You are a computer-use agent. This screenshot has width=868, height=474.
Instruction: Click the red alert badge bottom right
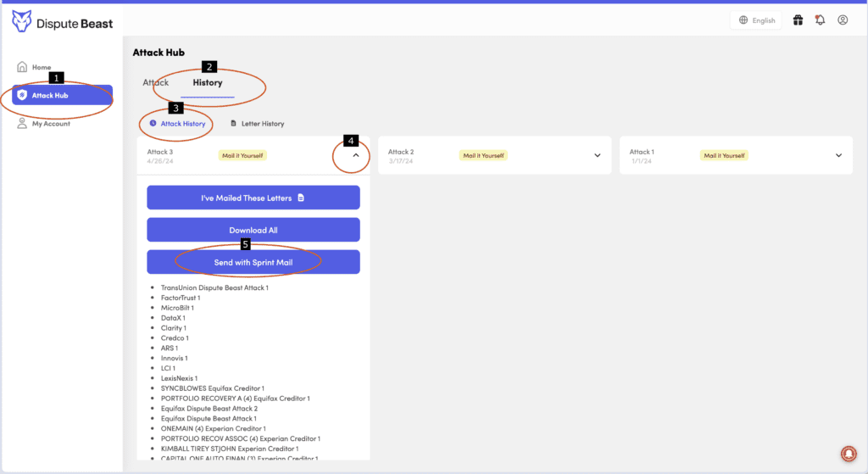pyautogui.click(x=849, y=453)
